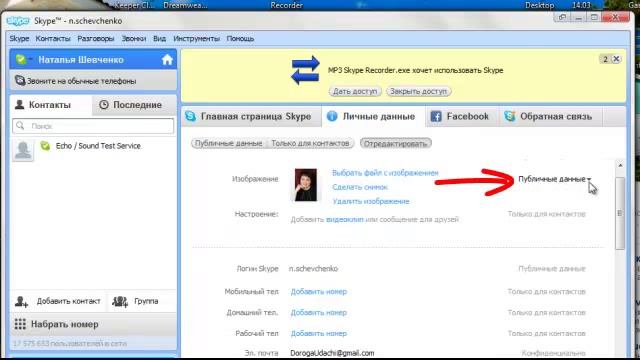The height and width of the screenshot is (360, 640).
Task: Click the green online status icon
Action: click(x=20, y=60)
